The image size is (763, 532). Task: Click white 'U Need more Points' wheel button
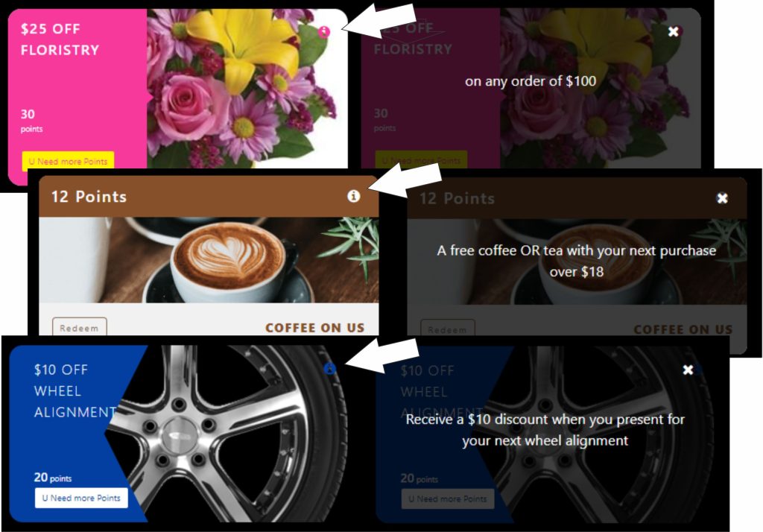81,498
